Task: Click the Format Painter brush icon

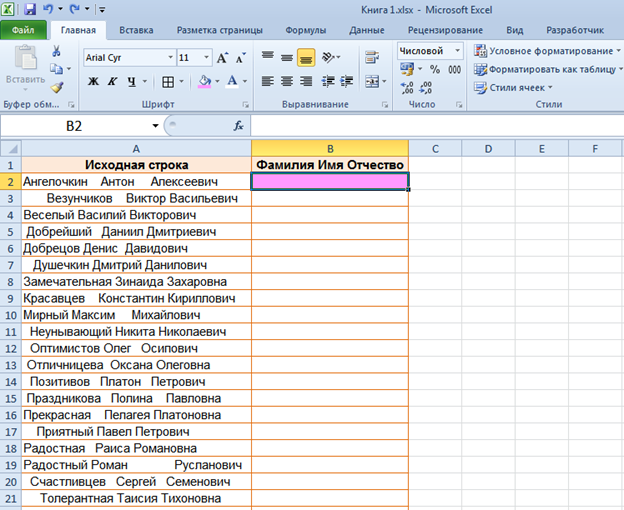Action: tap(57, 88)
